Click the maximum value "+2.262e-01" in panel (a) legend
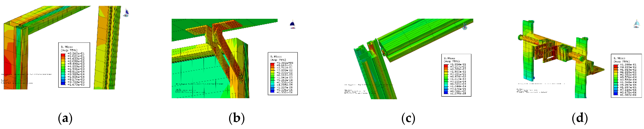644x129 pixels. tap(76, 54)
